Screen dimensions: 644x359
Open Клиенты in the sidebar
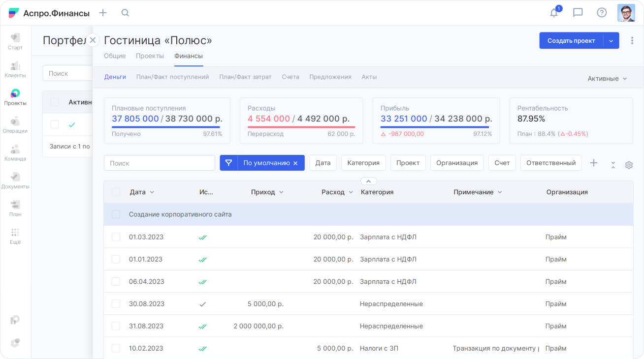pyautogui.click(x=15, y=69)
